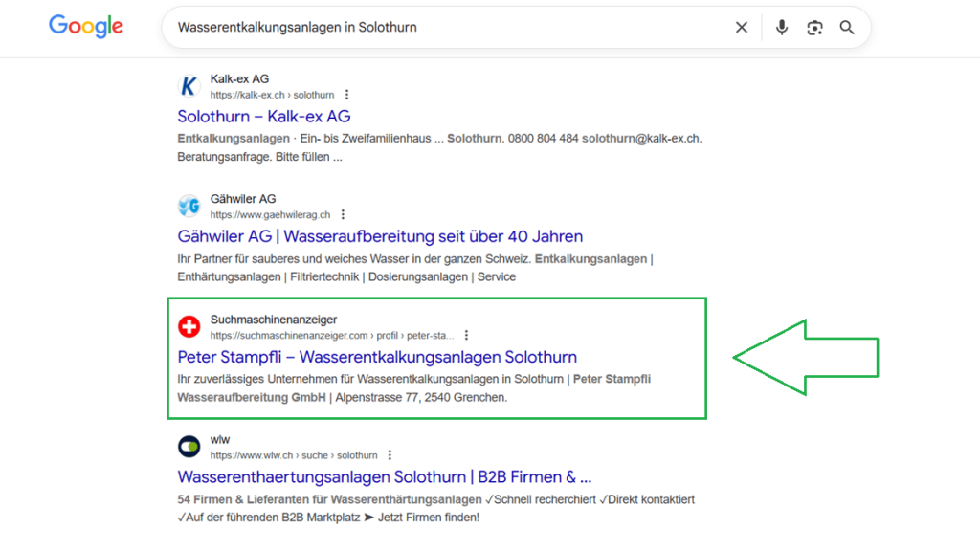Click the Kalk-ex AG favicon
Screen dimensions: 980x551
click(x=189, y=87)
